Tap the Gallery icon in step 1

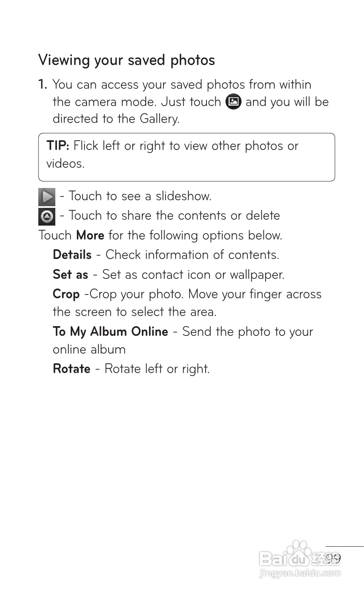pos(234,102)
